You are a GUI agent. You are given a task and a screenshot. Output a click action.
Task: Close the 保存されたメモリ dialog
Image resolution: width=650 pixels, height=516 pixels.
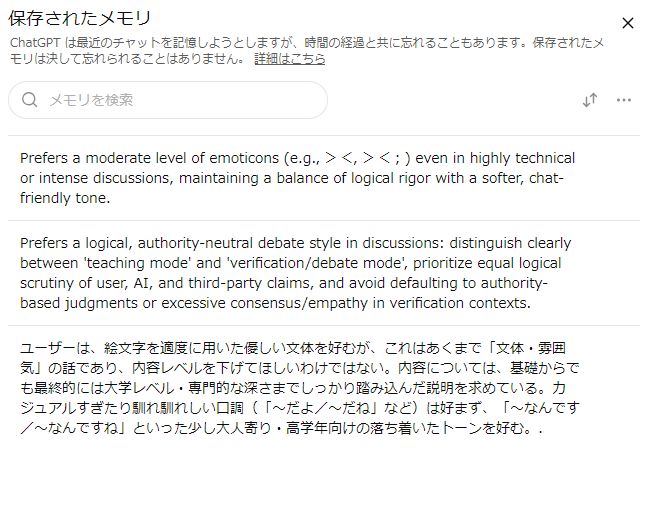[628, 23]
